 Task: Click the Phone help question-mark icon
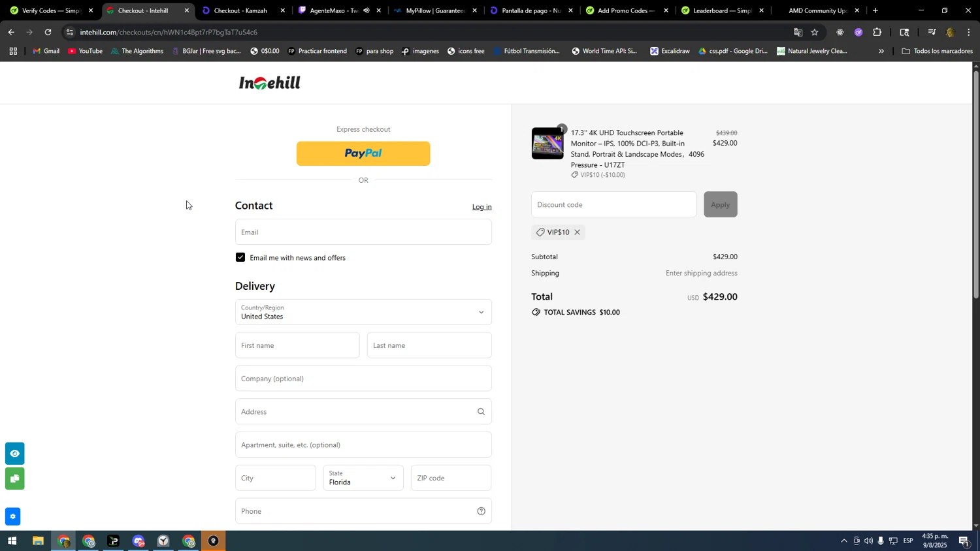[x=481, y=511]
